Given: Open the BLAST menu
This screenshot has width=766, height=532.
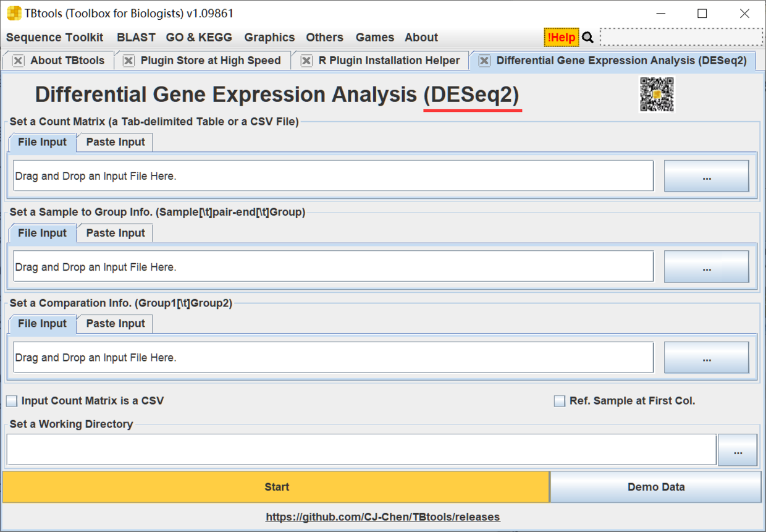Looking at the screenshot, I should [136, 37].
